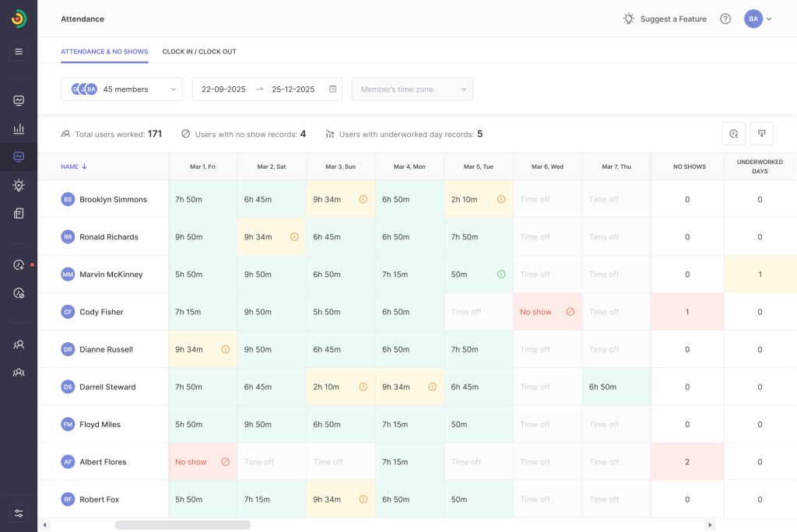Open the BA profile account menu
The width and height of the screenshot is (797, 532).
tap(758, 19)
